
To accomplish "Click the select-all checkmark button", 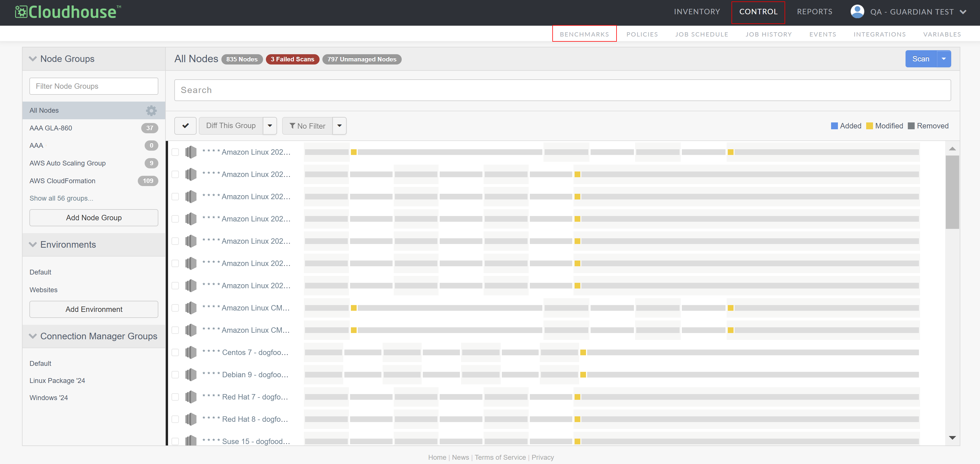I will click(185, 126).
